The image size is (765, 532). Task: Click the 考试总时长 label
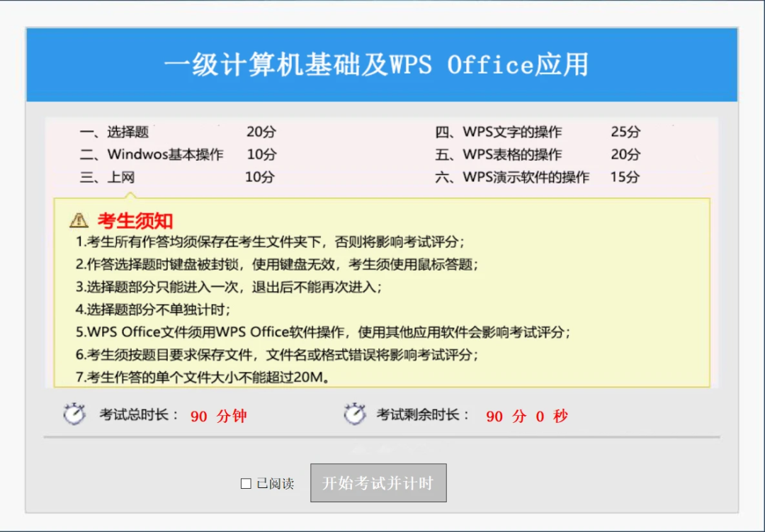point(139,415)
